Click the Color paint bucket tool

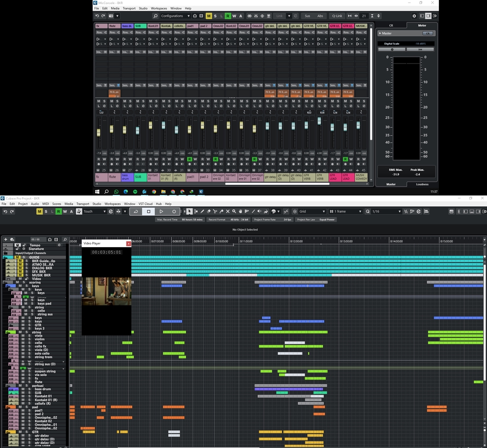(266, 212)
